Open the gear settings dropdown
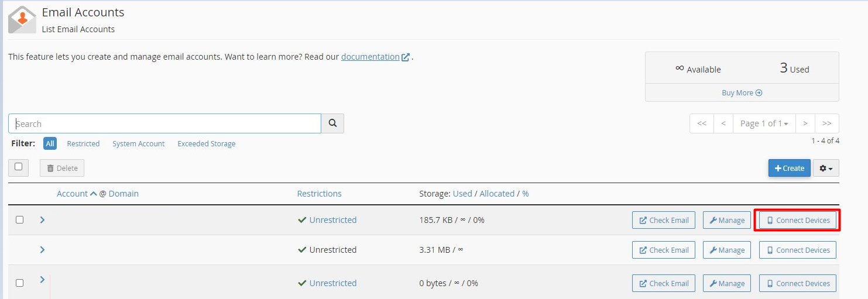 (826, 168)
